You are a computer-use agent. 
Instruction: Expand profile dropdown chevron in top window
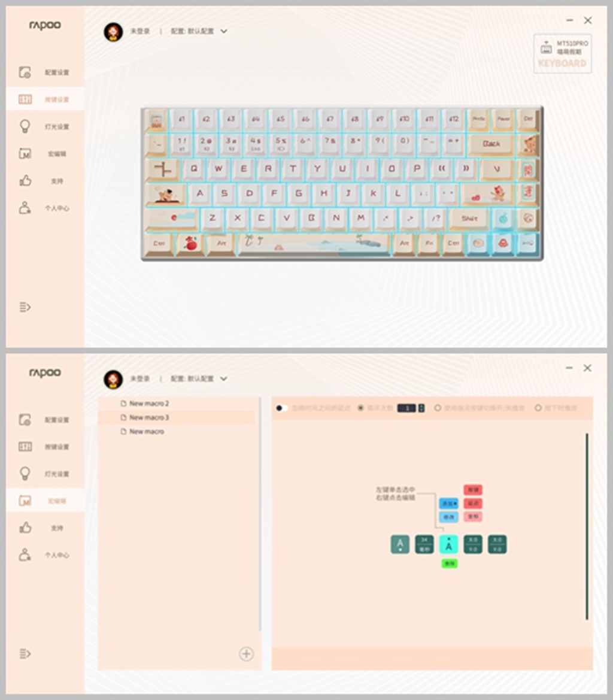224,31
